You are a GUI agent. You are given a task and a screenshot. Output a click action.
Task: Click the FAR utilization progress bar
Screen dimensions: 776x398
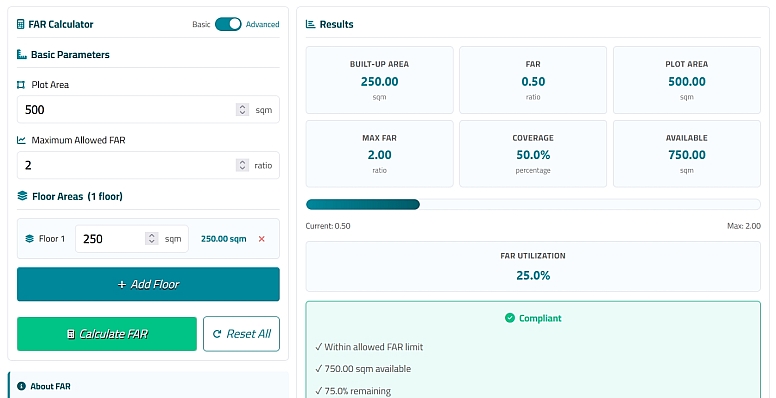pyautogui.click(x=533, y=204)
